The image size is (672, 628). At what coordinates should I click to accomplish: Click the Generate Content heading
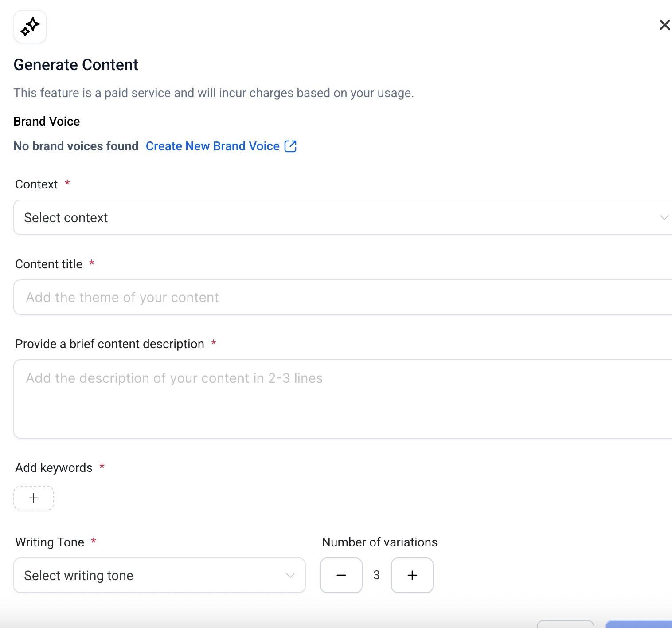(76, 65)
